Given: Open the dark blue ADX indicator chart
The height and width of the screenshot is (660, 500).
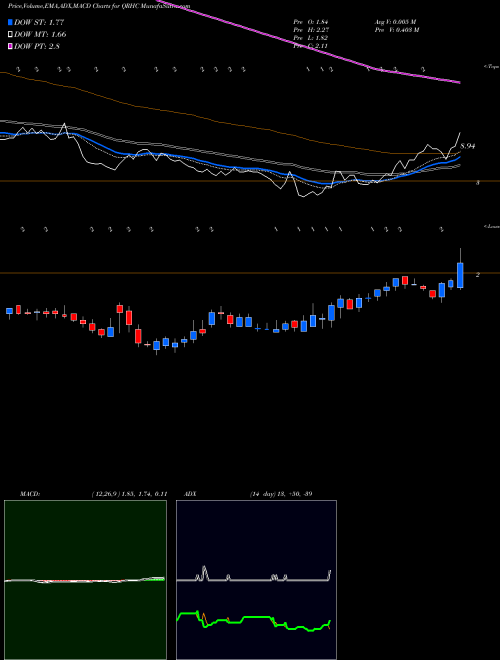Looking at the screenshot, I should tap(256, 580).
